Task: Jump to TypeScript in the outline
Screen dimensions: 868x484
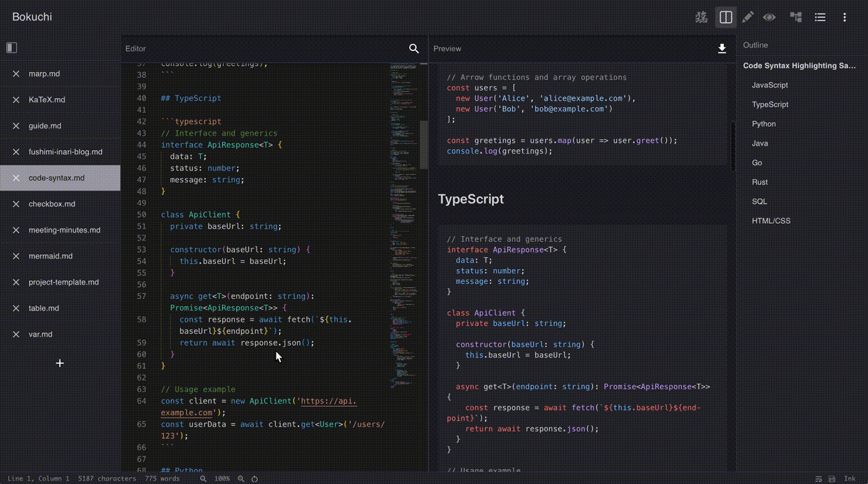Action: 770,105
